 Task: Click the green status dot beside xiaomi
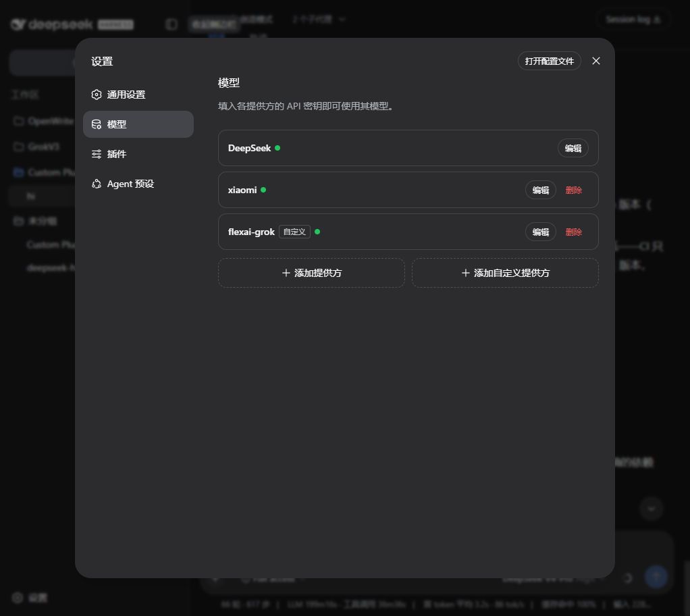pyautogui.click(x=263, y=190)
